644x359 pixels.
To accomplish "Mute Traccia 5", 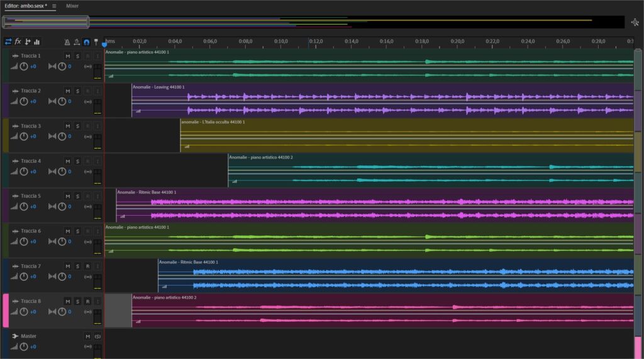I will [x=68, y=196].
